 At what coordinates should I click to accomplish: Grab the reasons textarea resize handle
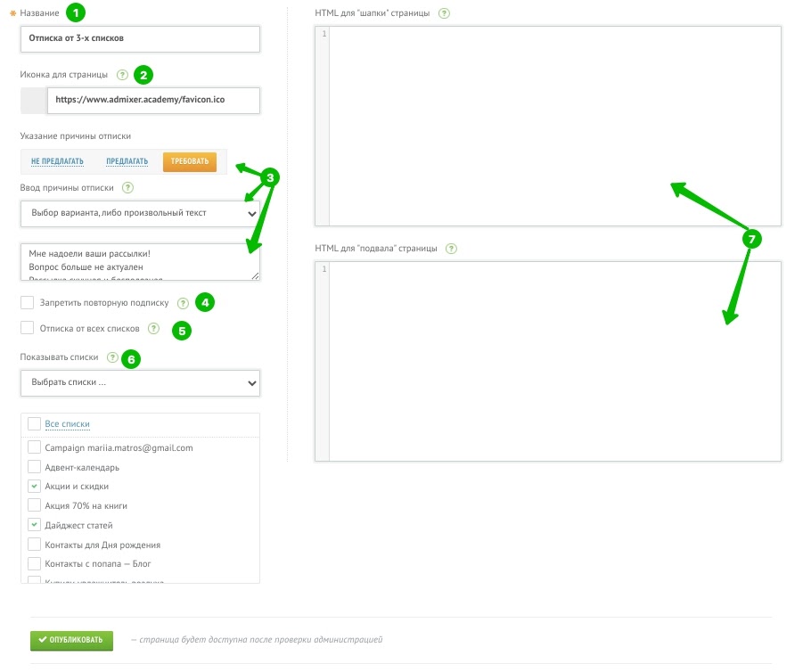coord(255,276)
